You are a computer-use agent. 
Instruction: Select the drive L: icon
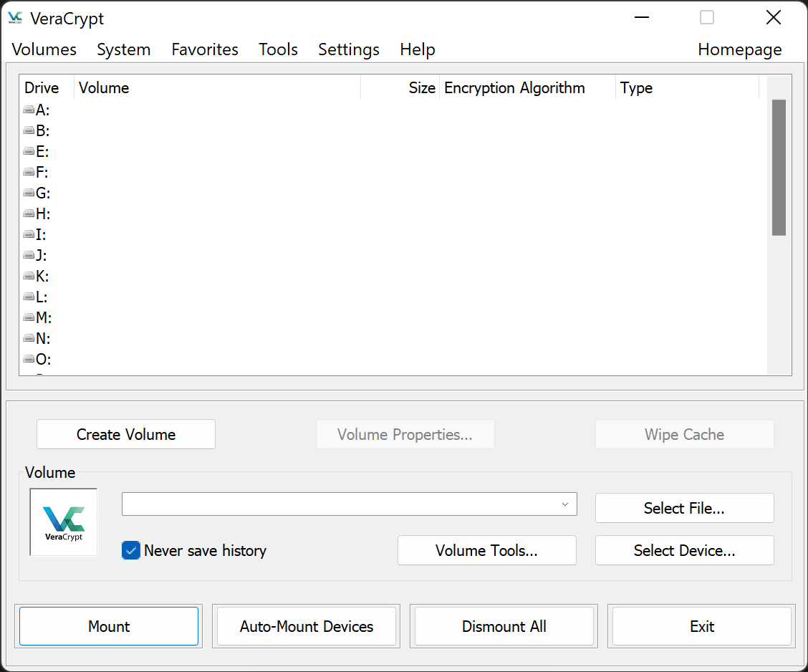tap(30, 297)
